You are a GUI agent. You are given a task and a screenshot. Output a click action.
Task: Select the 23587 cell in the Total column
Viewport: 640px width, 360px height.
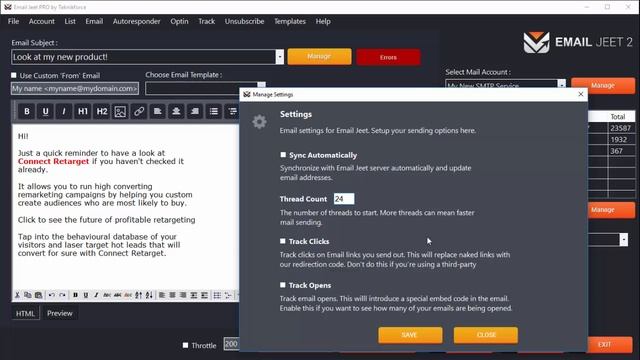click(621, 128)
